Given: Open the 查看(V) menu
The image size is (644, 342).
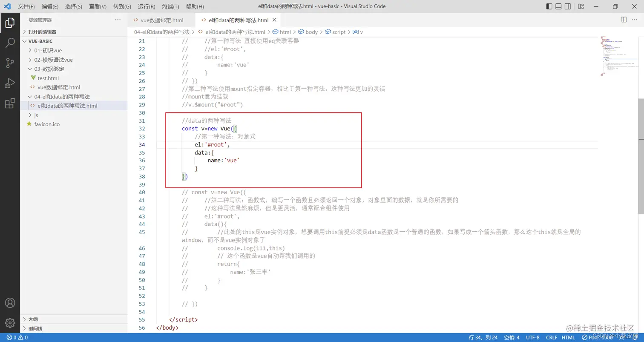Looking at the screenshot, I should tap(98, 7).
